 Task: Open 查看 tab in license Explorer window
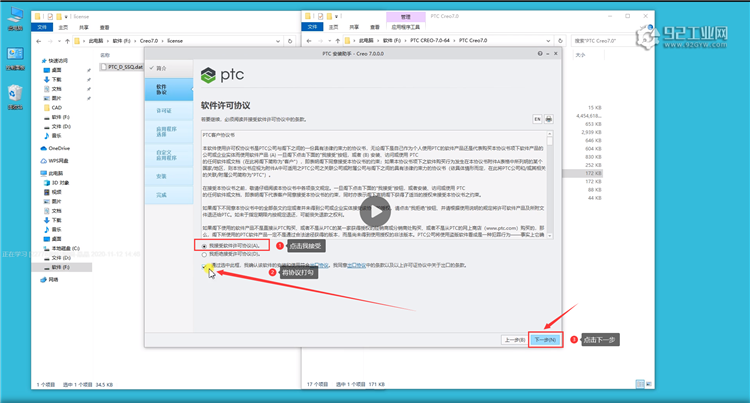point(104,27)
